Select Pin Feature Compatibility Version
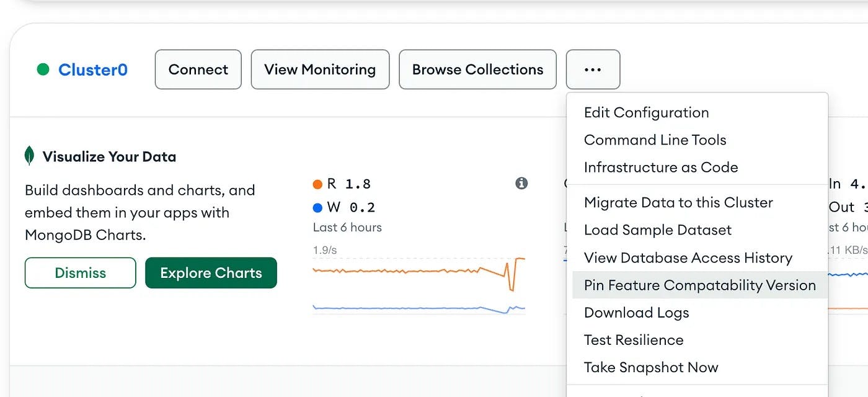This screenshot has width=868, height=397. coord(699,285)
